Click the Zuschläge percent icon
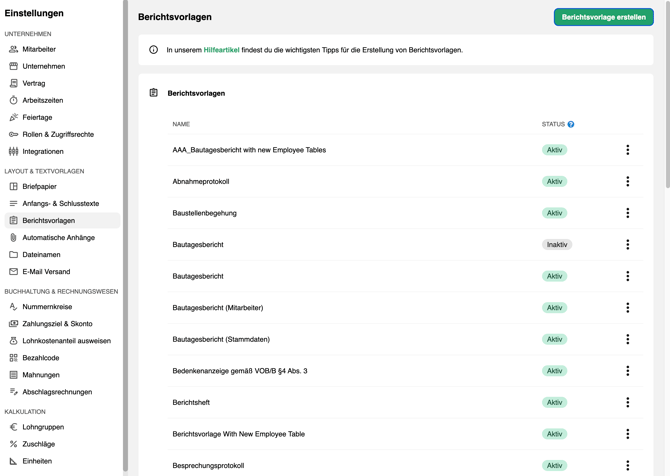The image size is (670, 476). [14, 444]
